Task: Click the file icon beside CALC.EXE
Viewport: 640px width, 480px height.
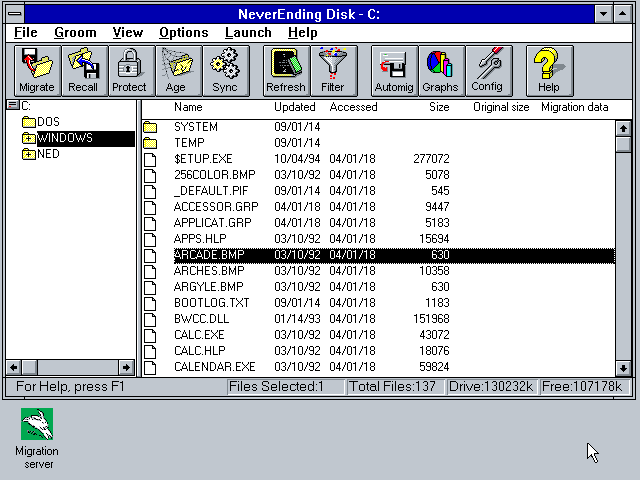Action: (150, 335)
